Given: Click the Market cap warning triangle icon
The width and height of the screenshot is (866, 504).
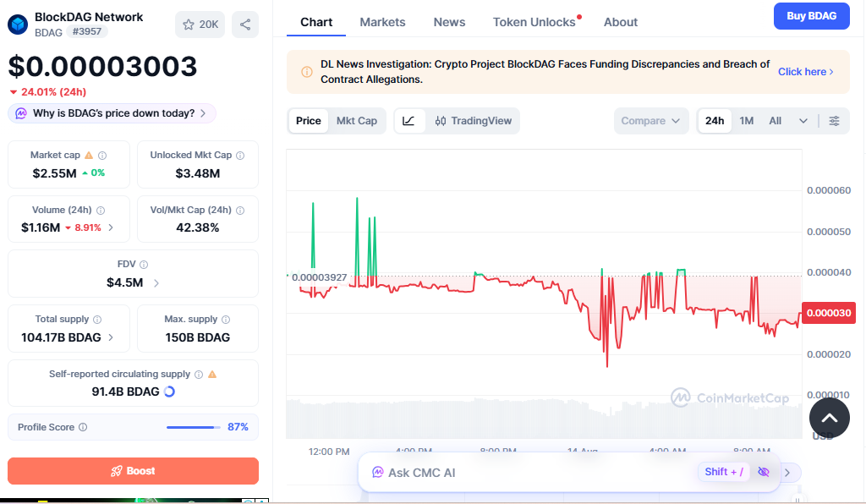Looking at the screenshot, I should tap(89, 155).
